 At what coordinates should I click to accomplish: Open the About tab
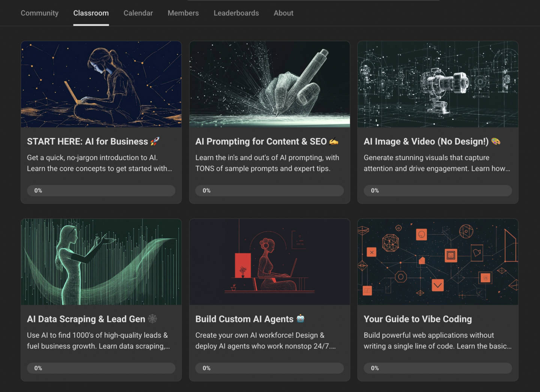coord(283,13)
